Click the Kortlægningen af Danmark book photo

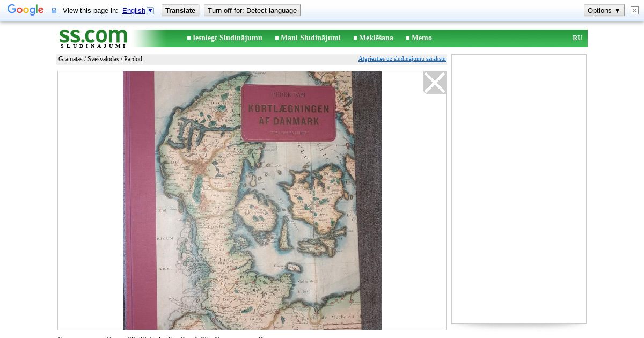coord(252,201)
